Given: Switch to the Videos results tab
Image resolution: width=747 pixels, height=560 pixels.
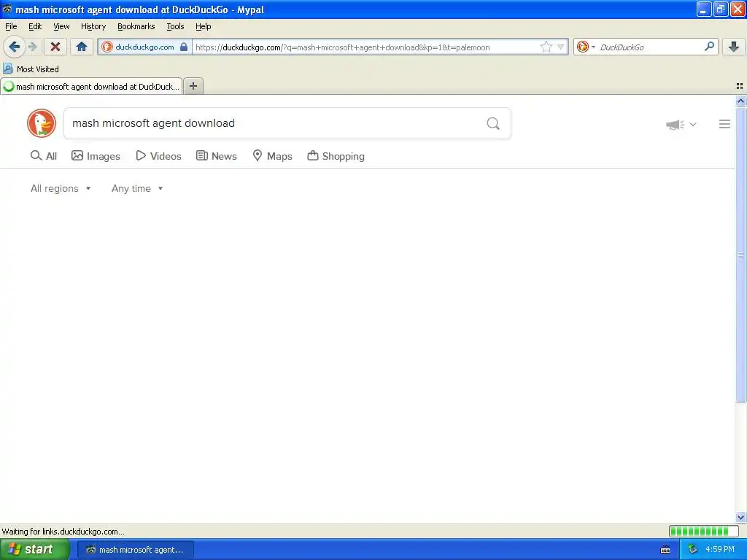Looking at the screenshot, I should pos(158,156).
